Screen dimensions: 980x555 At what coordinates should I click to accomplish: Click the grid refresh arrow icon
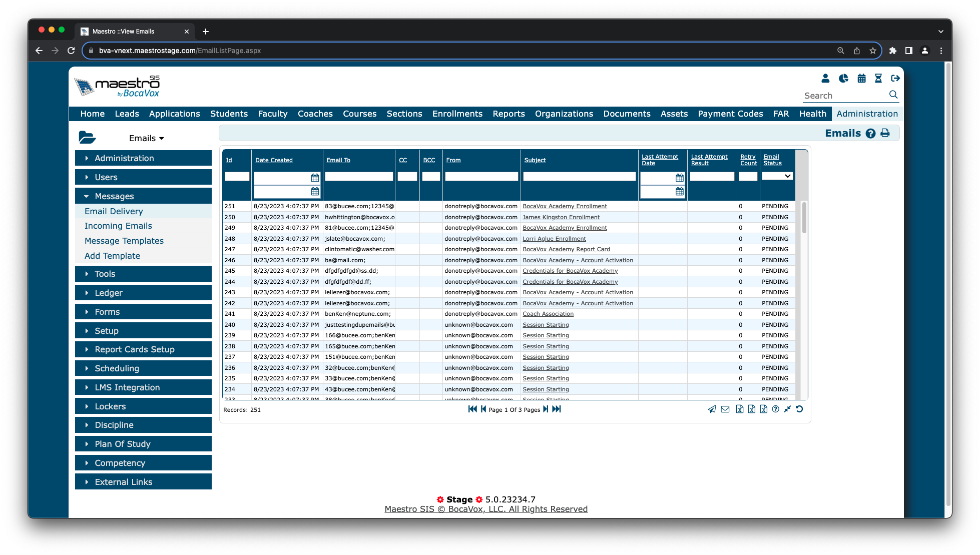[x=799, y=409]
